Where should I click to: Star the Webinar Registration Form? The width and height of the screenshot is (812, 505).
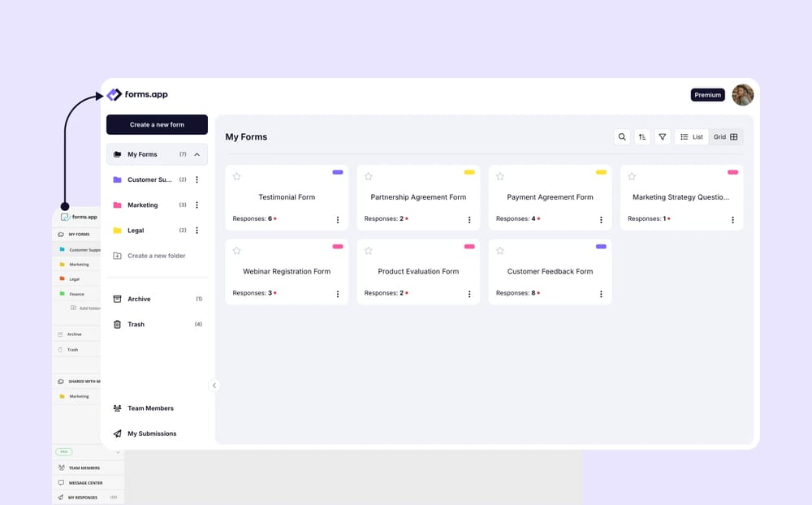pyautogui.click(x=237, y=250)
